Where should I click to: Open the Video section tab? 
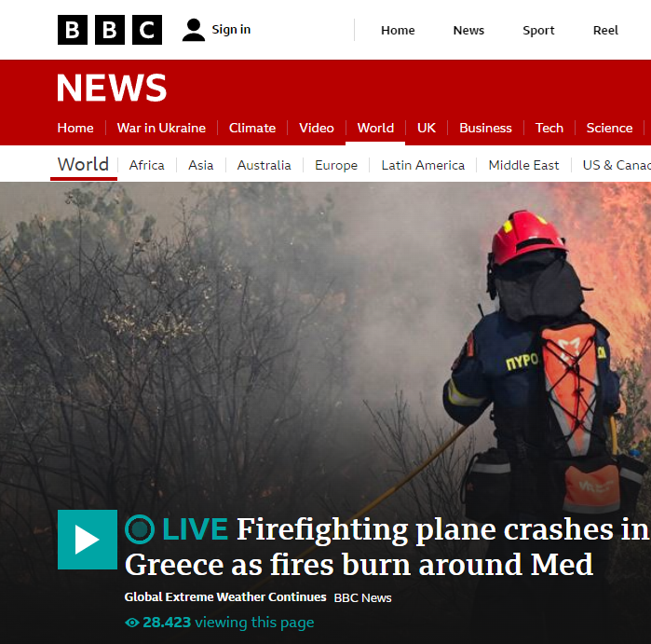(x=317, y=128)
